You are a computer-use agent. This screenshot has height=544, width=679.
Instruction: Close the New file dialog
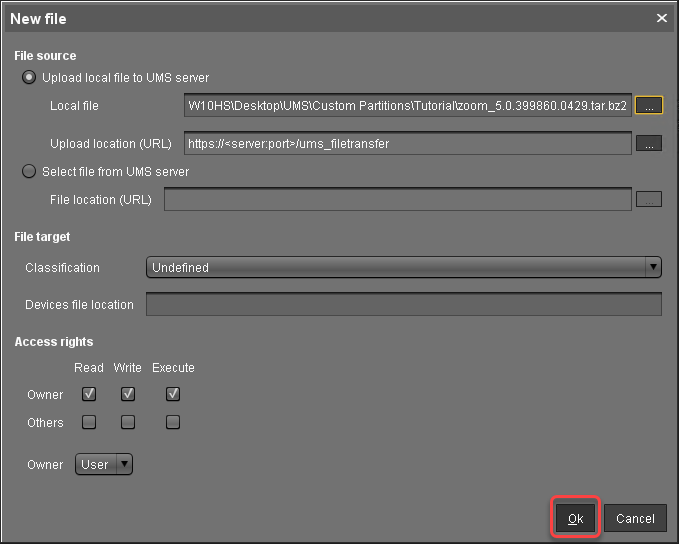(661, 18)
